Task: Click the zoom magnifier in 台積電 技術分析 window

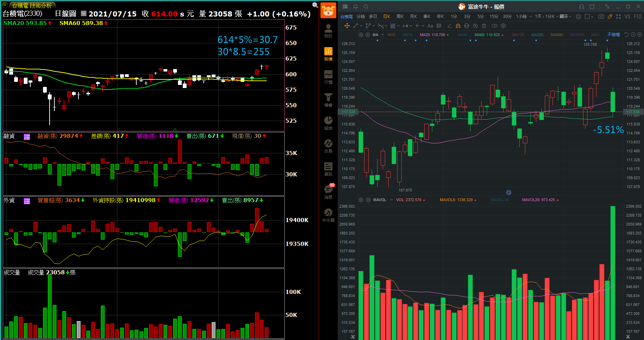Action: click(x=315, y=5)
